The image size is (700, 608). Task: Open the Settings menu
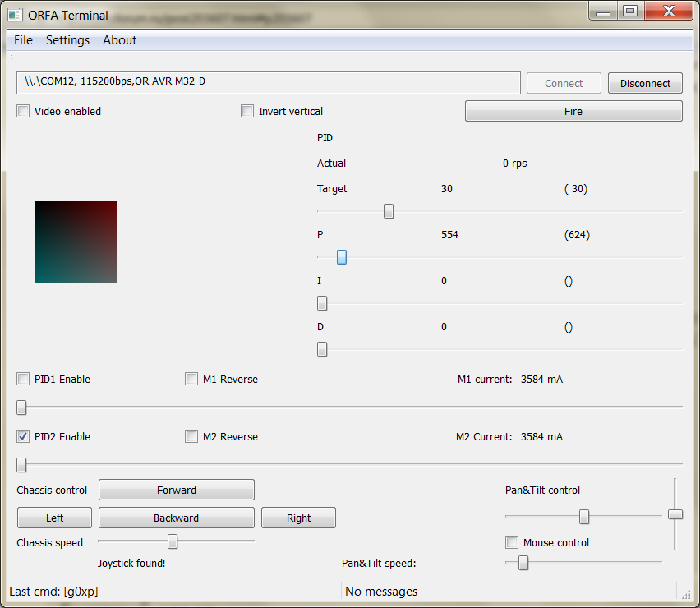67,40
